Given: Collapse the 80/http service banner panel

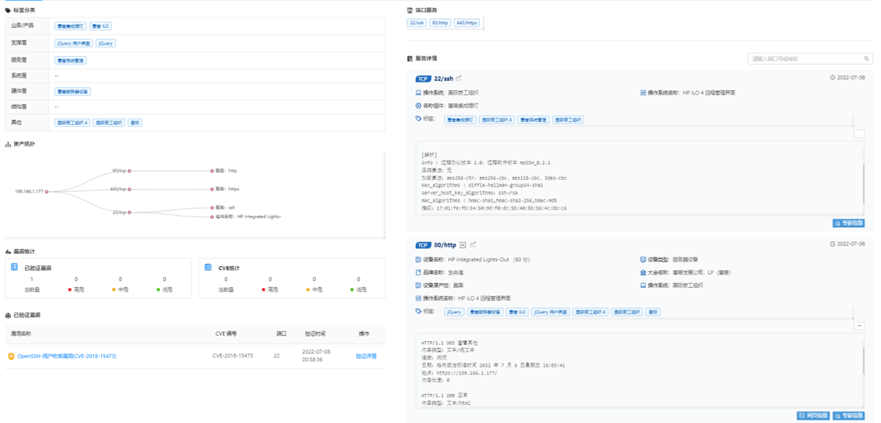Looking at the screenshot, I should [x=859, y=326].
